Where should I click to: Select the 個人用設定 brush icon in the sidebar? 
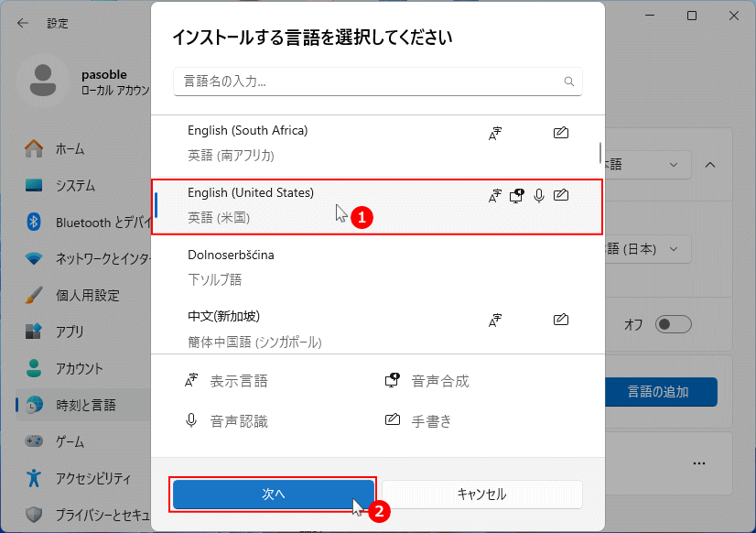[37, 296]
